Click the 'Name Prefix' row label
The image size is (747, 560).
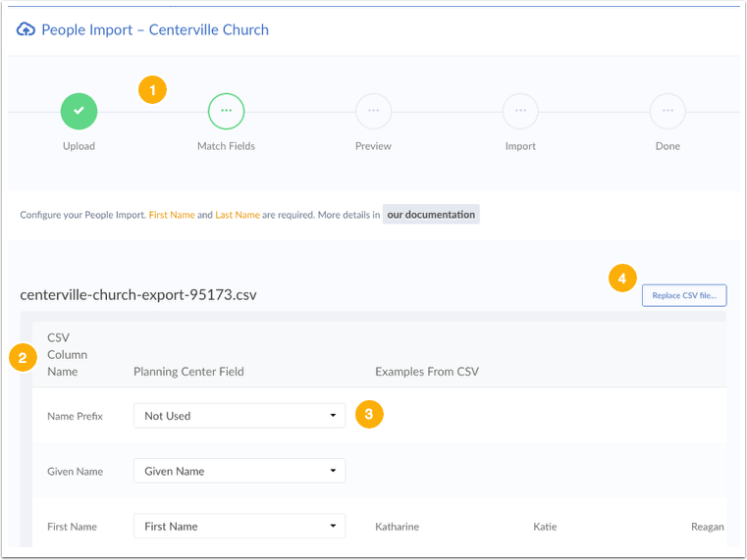[76, 416]
